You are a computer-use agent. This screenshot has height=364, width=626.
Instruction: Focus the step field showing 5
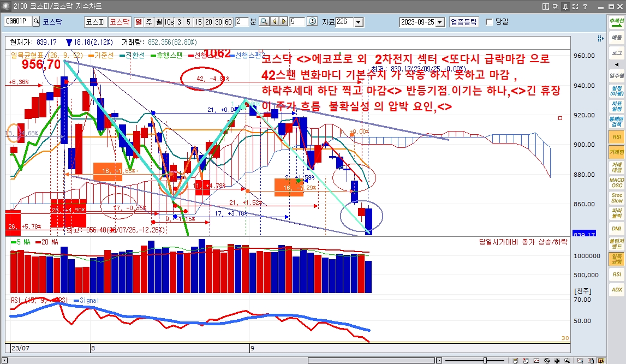point(297,21)
